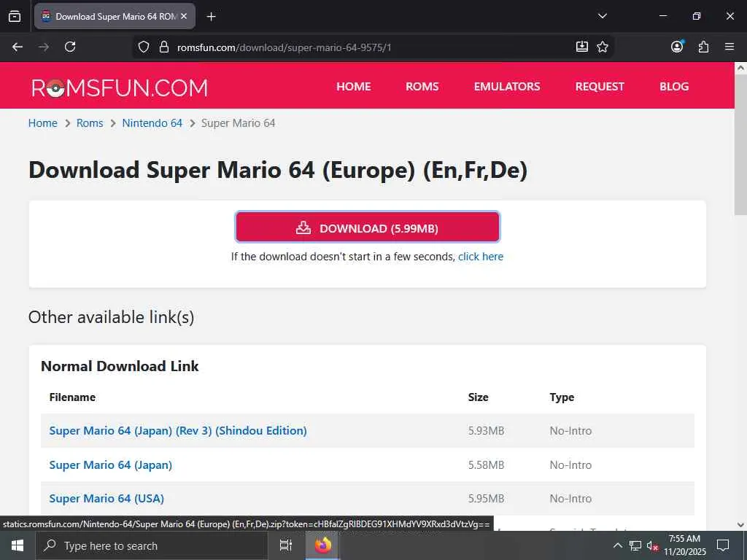This screenshot has width=747, height=560.
Task: Follow the Nintendo 64 breadcrumb link
Action: pos(152,122)
